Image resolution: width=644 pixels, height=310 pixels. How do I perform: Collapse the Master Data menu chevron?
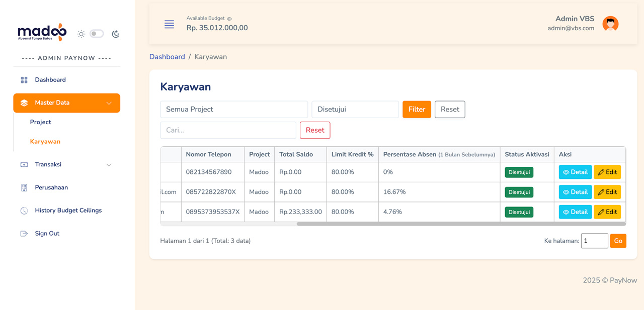click(x=109, y=103)
